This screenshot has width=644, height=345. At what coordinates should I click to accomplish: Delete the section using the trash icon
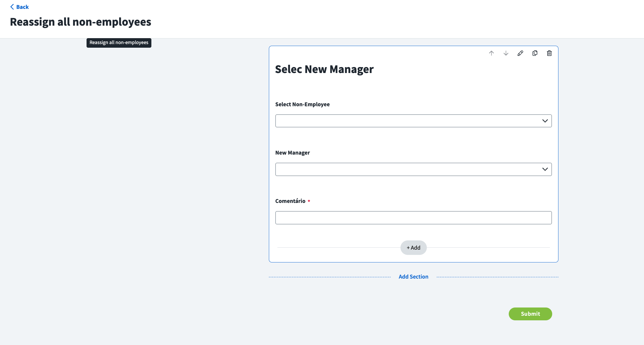[x=549, y=53]
